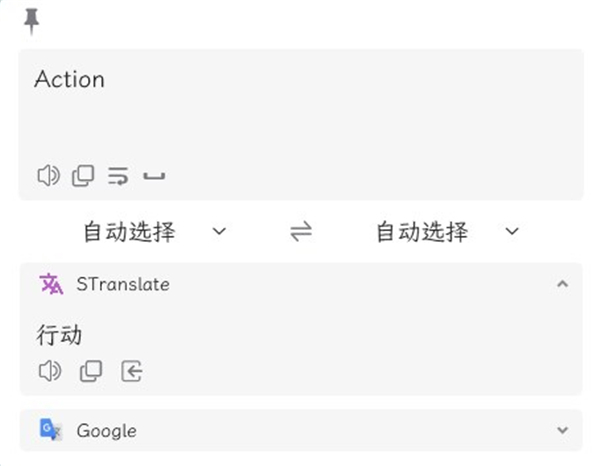Image resolution: width=600 pixels, height=466 pixels.
Task: Play audio of the input text
Action: tap(48, 176)
